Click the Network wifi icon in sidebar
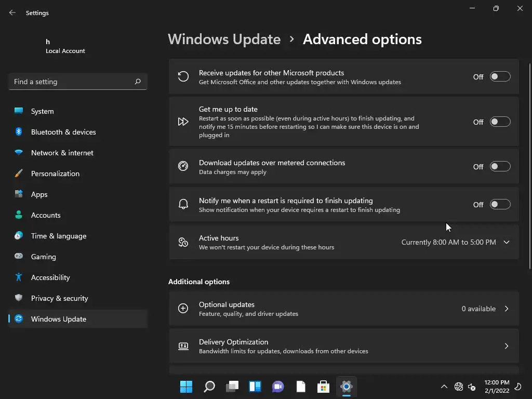This screenshot has height=399, width=532. point(19,152)
